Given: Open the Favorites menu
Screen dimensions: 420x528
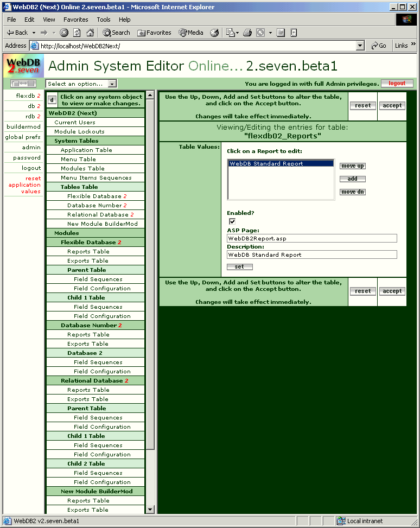Looking at the screenshot, I should point(76,20).
